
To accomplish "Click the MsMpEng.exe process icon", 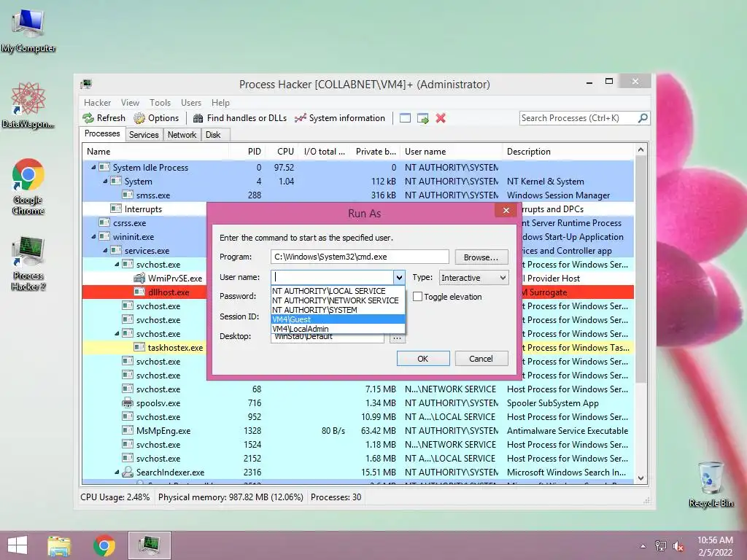I will (127, 430).
